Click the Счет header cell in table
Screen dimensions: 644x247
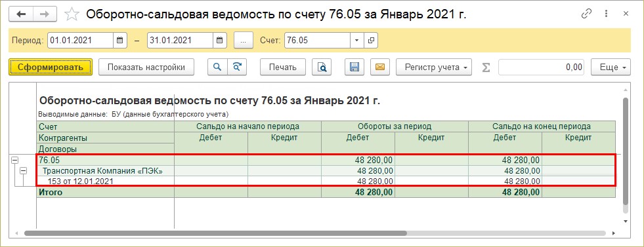[106, 126]
